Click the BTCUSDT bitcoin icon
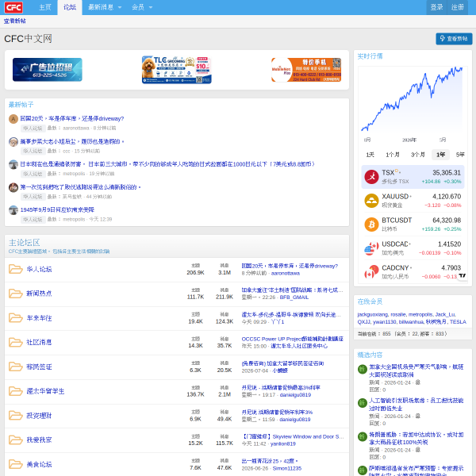This screenshot has width=476, height=476. [x=371, y=225]
